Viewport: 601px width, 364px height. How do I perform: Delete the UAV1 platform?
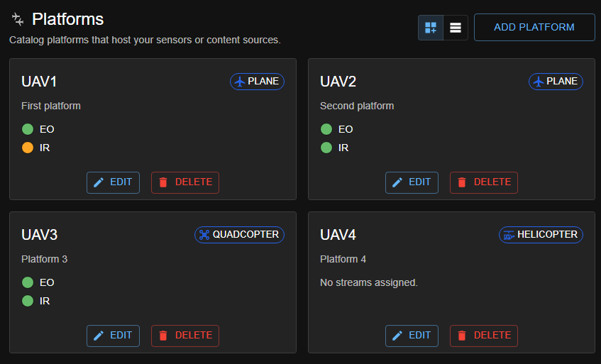185,182
